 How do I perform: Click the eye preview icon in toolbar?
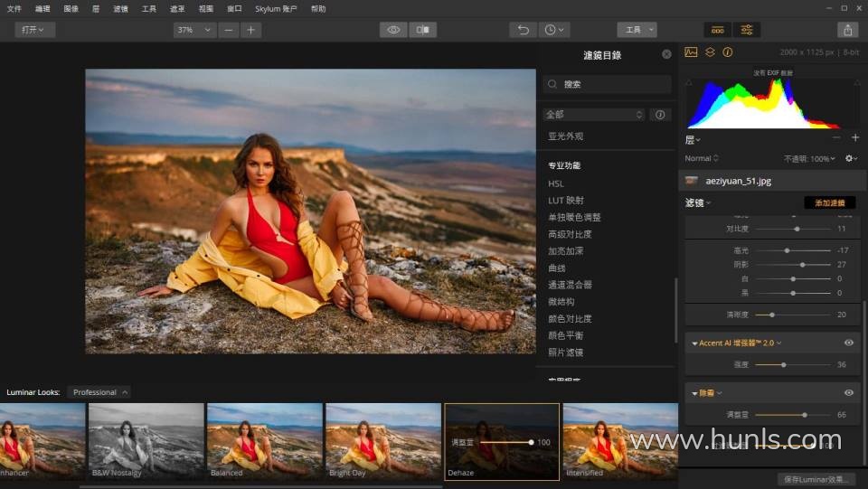(x=393, y=30)
